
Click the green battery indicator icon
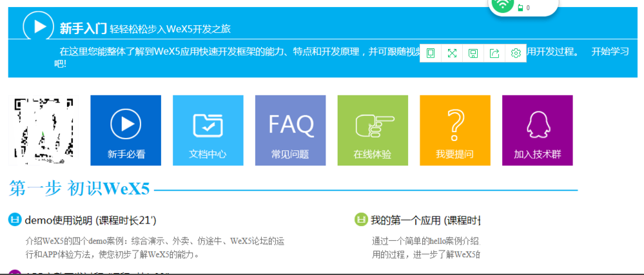(520, 7)
